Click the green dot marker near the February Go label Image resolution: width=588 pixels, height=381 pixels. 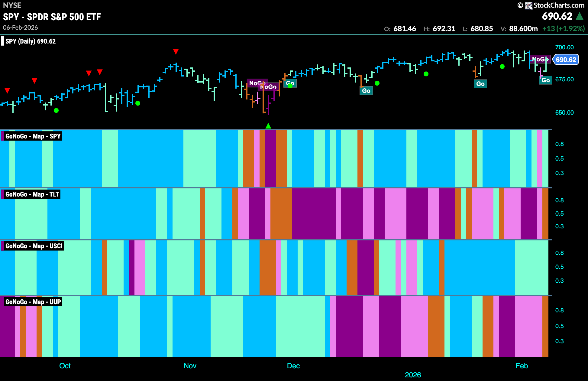click(502, 66)
